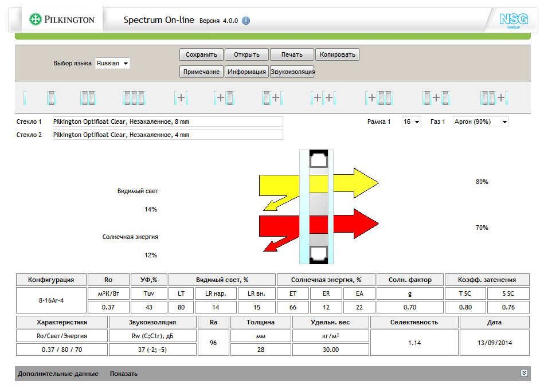This screenshot has height=392, width=540.
Task: Click the 8-16Ar-4 configuration cell
Action: click(51, 300)
